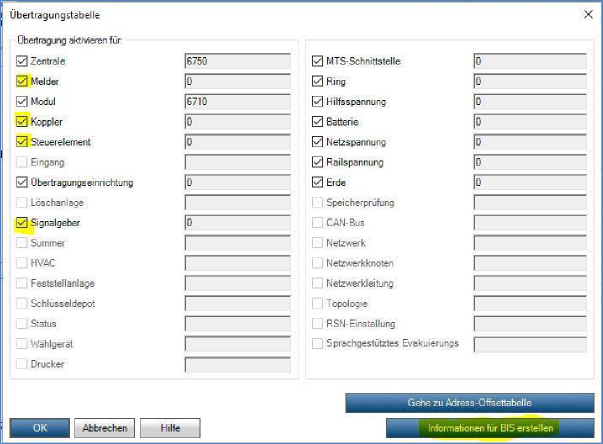Click the disabled Eingang checkbox
This screenshot has width=603, height=444.
(22, 162)
